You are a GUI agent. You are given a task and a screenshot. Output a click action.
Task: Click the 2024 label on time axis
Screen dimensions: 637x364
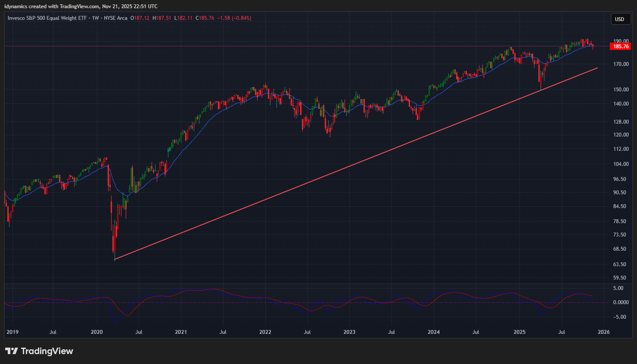[433, 332]
